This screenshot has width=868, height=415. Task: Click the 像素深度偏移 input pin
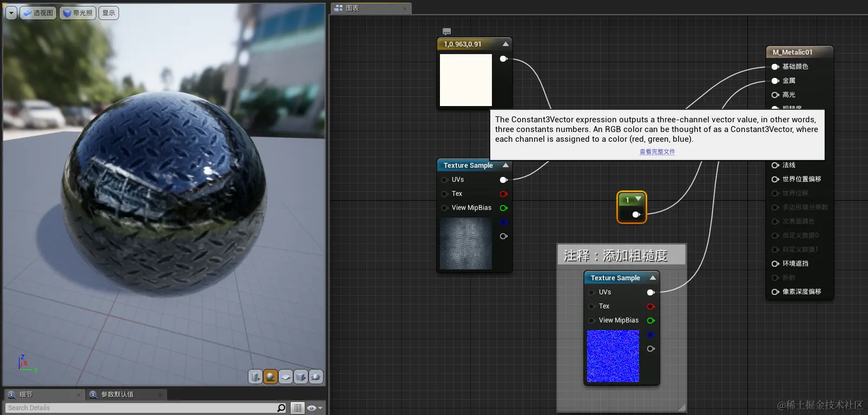click(775, 292)
